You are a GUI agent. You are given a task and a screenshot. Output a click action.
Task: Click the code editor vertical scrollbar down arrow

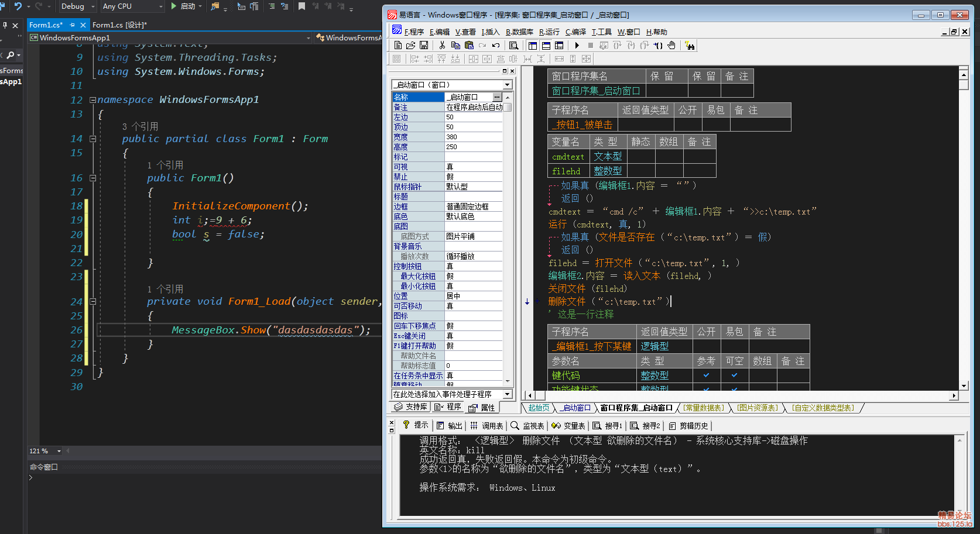point(964,385)
